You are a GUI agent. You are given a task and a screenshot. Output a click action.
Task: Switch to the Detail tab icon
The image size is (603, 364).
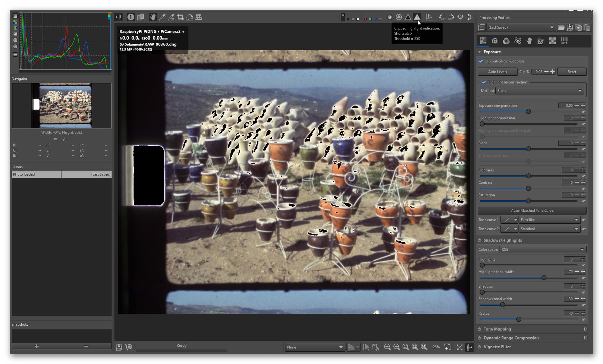pos(495,41)
